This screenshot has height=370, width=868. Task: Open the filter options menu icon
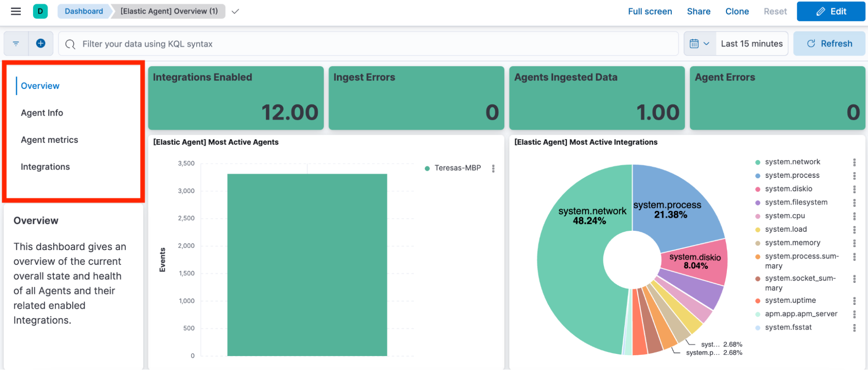(x=16, y=43)
